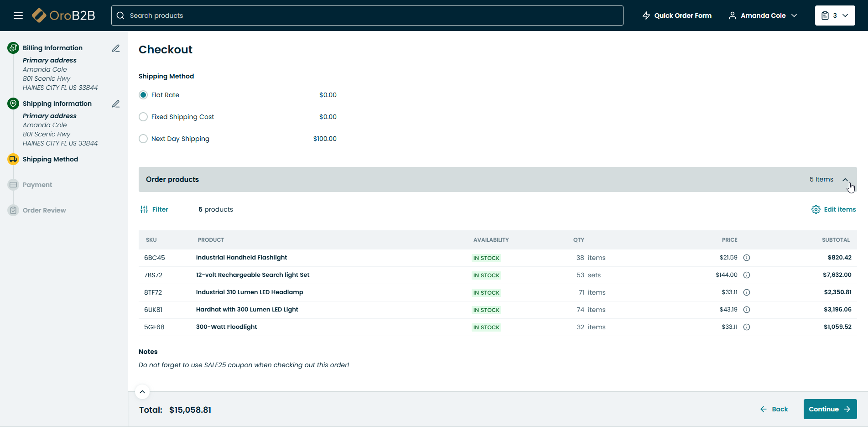Open the Quick Order Form
Screen dimensions: 868x431
[677, 16]
